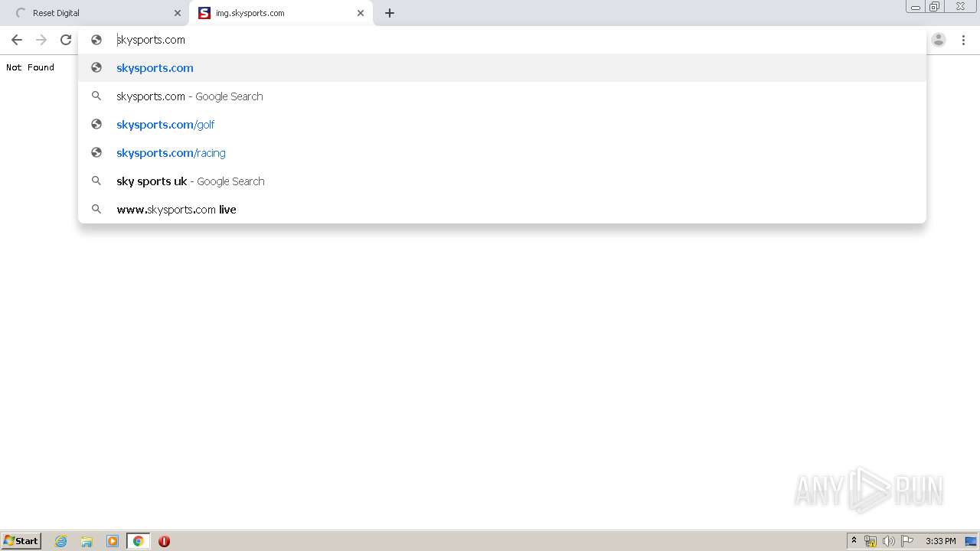This screenshot has width=980, height=551.
Task: Show hidden system tray icons
Action: pos(854,541)
